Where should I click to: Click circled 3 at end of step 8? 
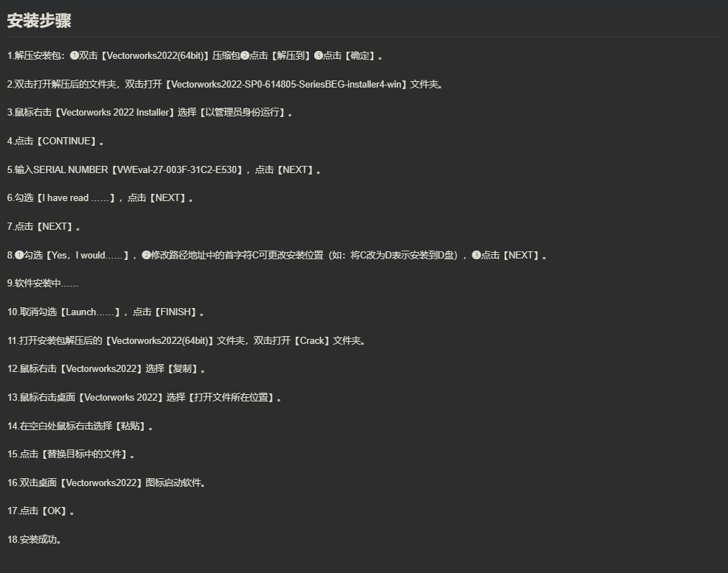click(x=476, y=255)
